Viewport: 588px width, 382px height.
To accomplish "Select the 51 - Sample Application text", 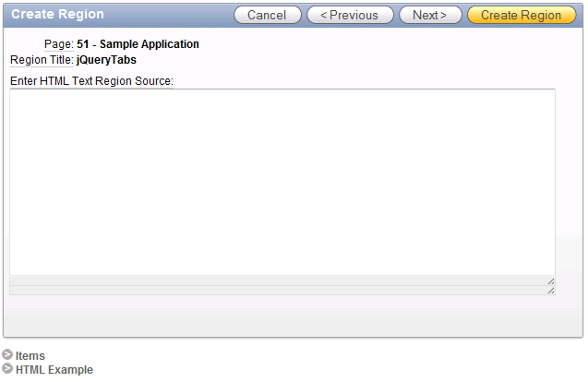I will 138,44.
